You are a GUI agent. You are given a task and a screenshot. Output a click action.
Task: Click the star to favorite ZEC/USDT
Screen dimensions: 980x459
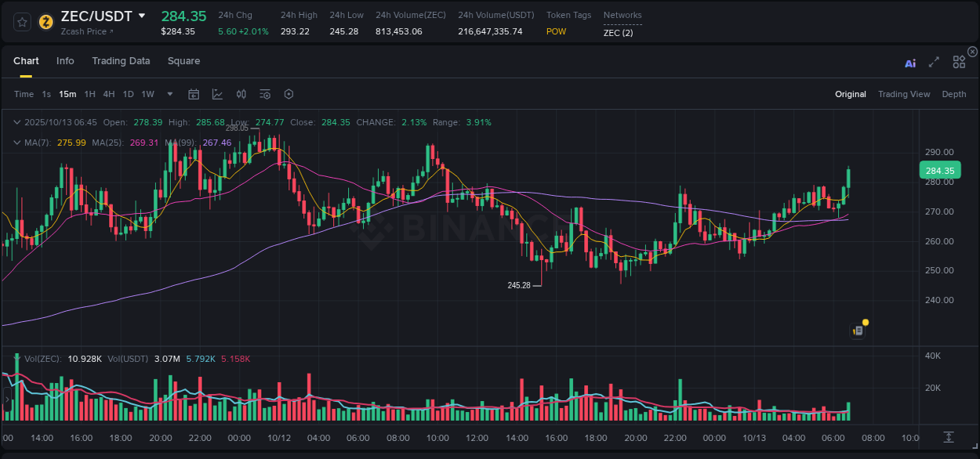click(x=21, y=22)
